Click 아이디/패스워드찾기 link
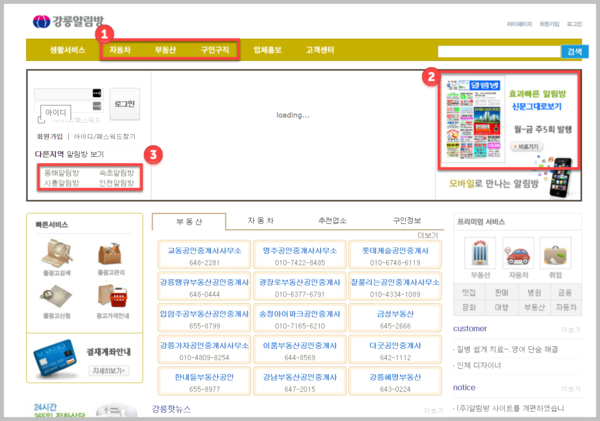The width and height of the screenshot is (600, 421). coord(104,137)
